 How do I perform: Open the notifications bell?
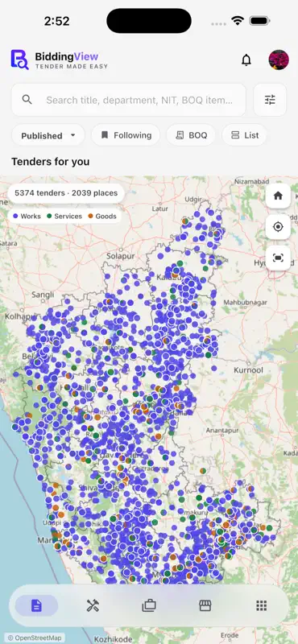coord(246,60)
